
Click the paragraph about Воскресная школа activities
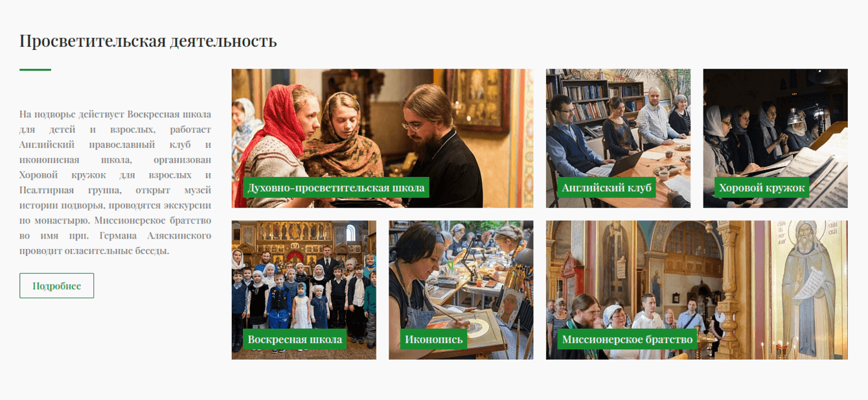coord(115,182)
